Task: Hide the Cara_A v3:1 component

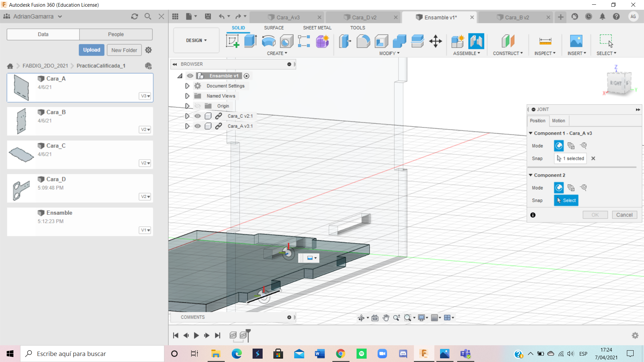Action: [x=198, y=126]
